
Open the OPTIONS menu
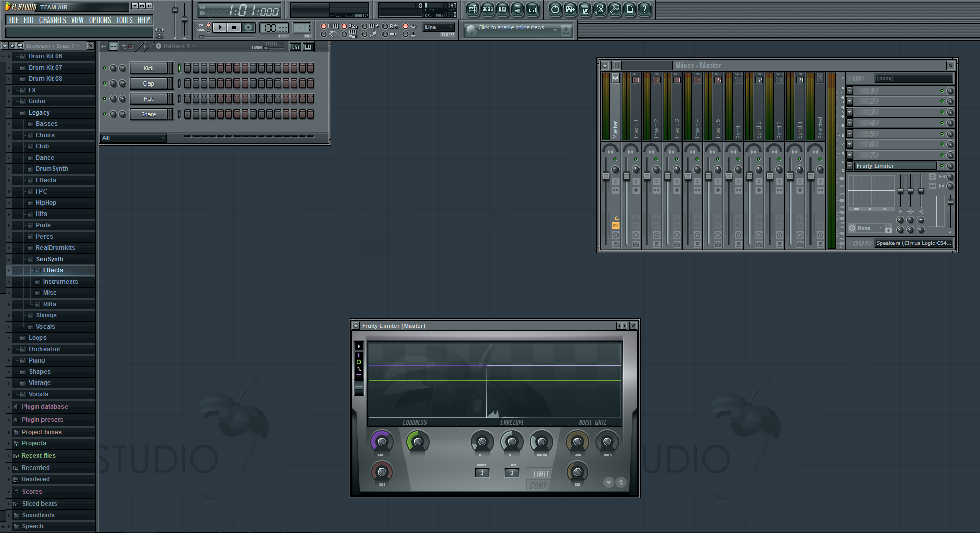[100, 20]
